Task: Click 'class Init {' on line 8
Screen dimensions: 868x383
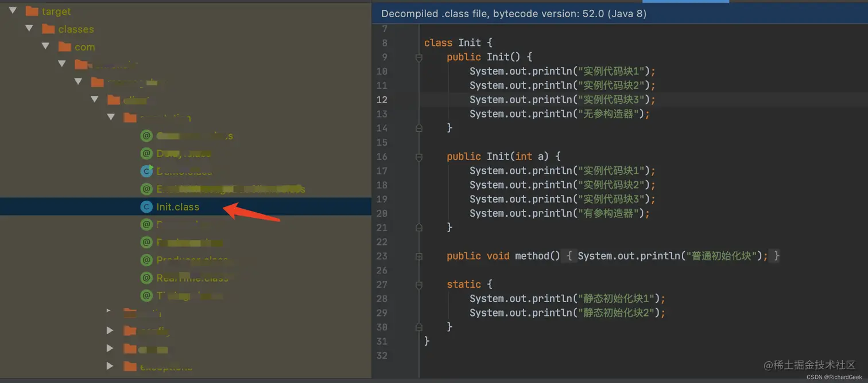Action: tap(458, 43)
